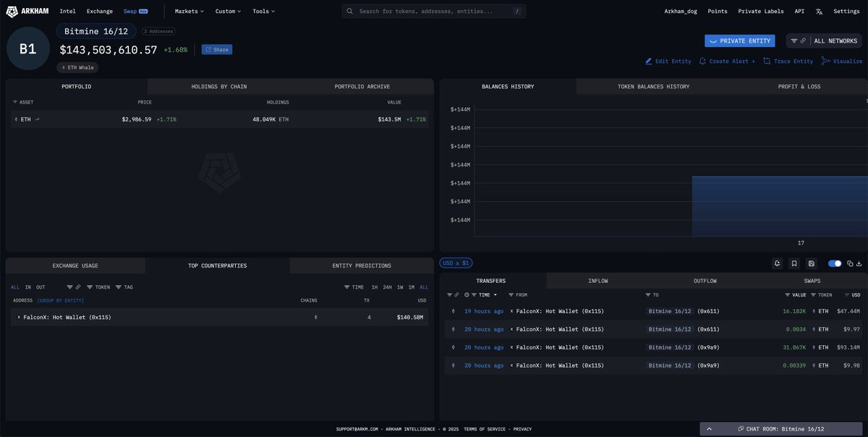Click the search magnifier icon
Screen dimensions: 868x437
350,12
